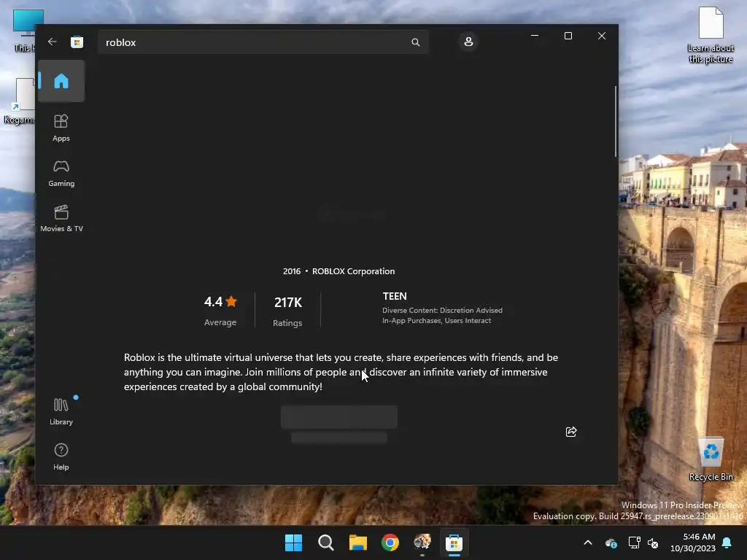Select the Recycle Bin desktop icon

711,459
